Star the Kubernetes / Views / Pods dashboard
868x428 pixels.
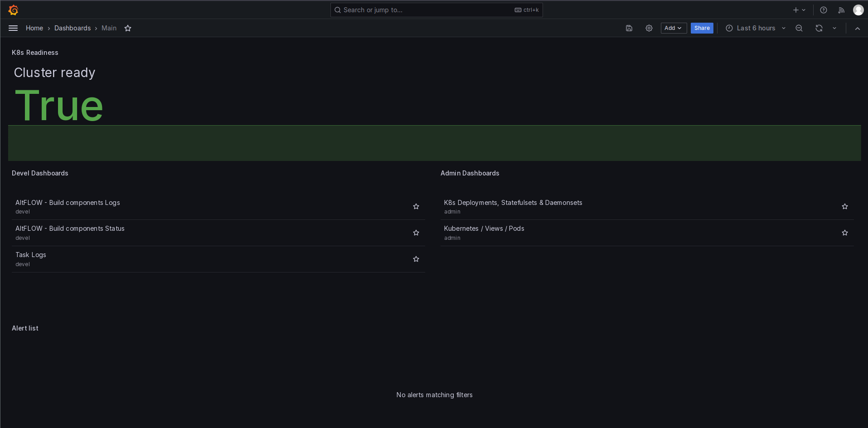pyautogui.click(x=845, y=233)
